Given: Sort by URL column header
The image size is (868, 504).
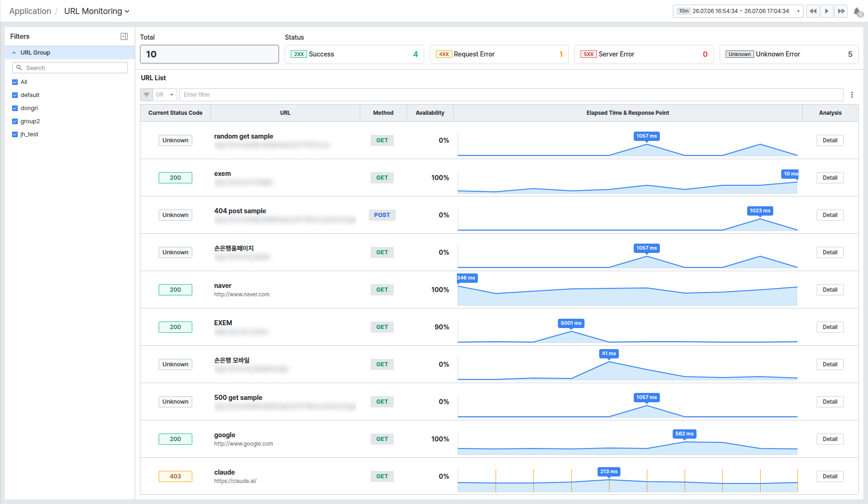Looking at the screenshot, I should [x=285, y=113].
